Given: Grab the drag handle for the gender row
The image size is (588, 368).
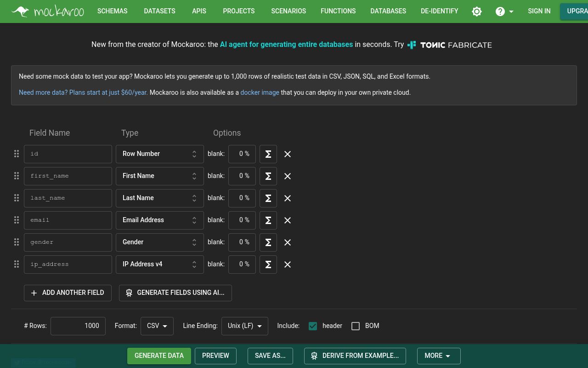Looking at the screenshot, I should click(16, 242).
